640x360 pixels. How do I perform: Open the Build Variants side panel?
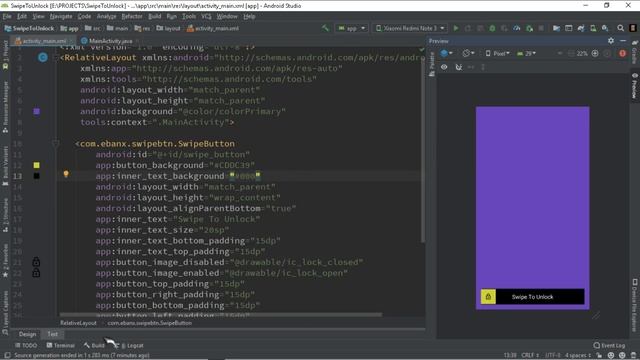point(5,165)
